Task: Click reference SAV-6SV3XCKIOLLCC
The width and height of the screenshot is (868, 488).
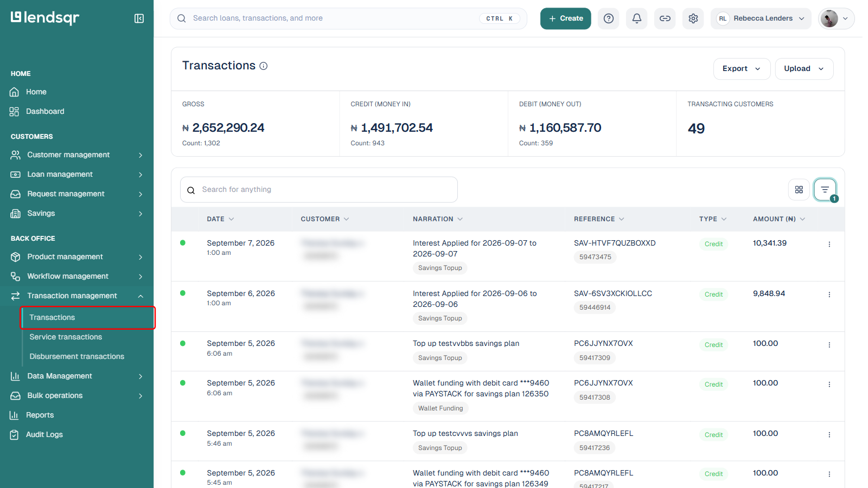Action: pos(613,294)
